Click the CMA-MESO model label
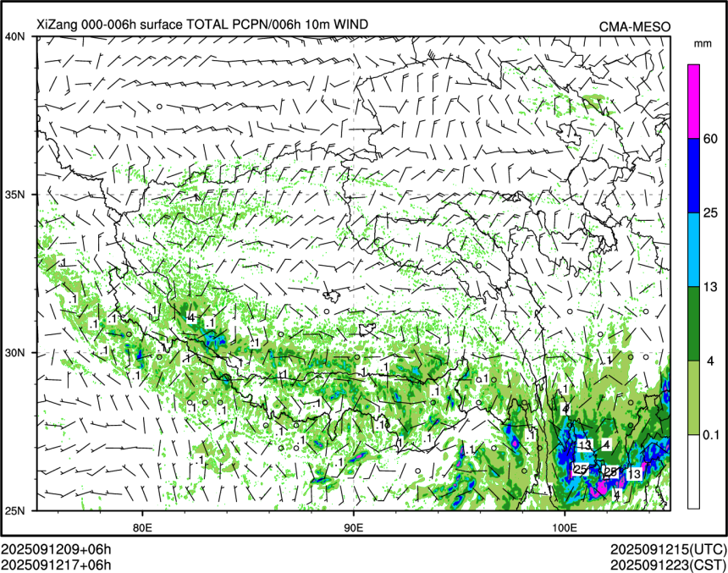Viewport: 728px width, 573px height. pos(635,27)
